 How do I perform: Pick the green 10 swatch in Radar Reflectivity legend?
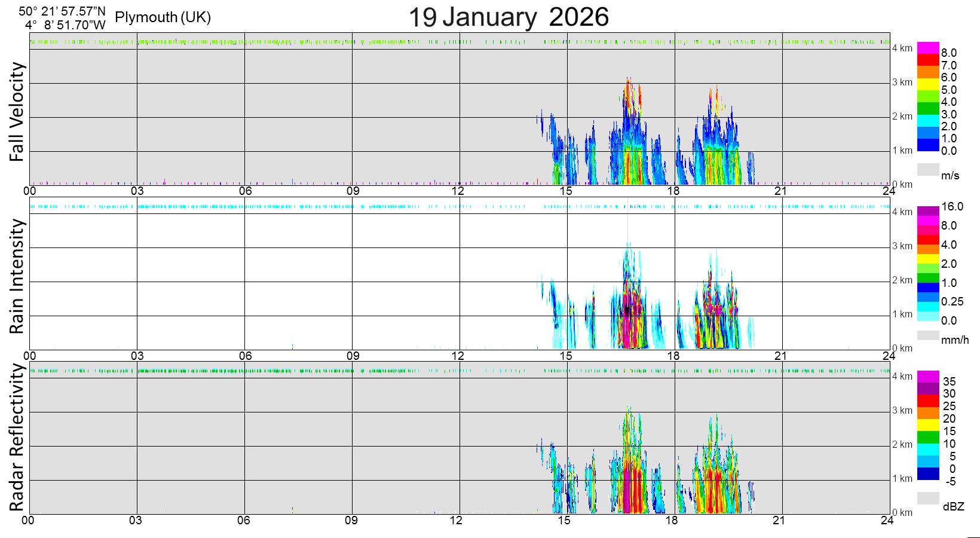(x=928, y=438)
